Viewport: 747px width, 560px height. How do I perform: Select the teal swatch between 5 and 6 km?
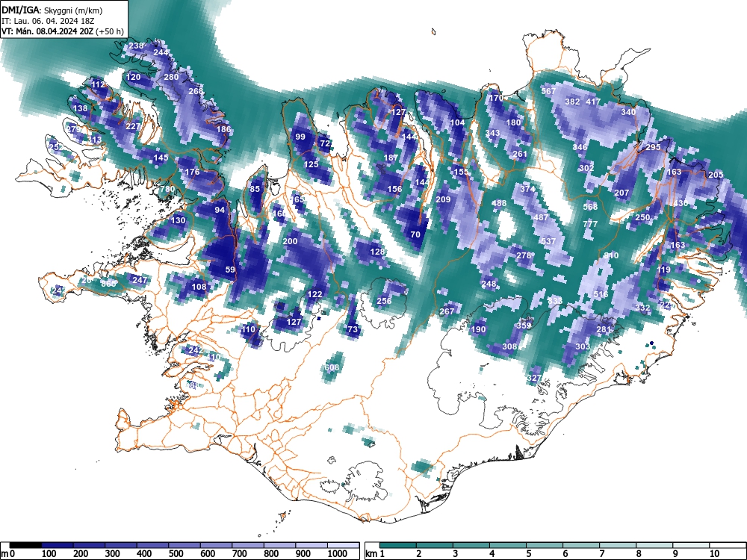545,545
